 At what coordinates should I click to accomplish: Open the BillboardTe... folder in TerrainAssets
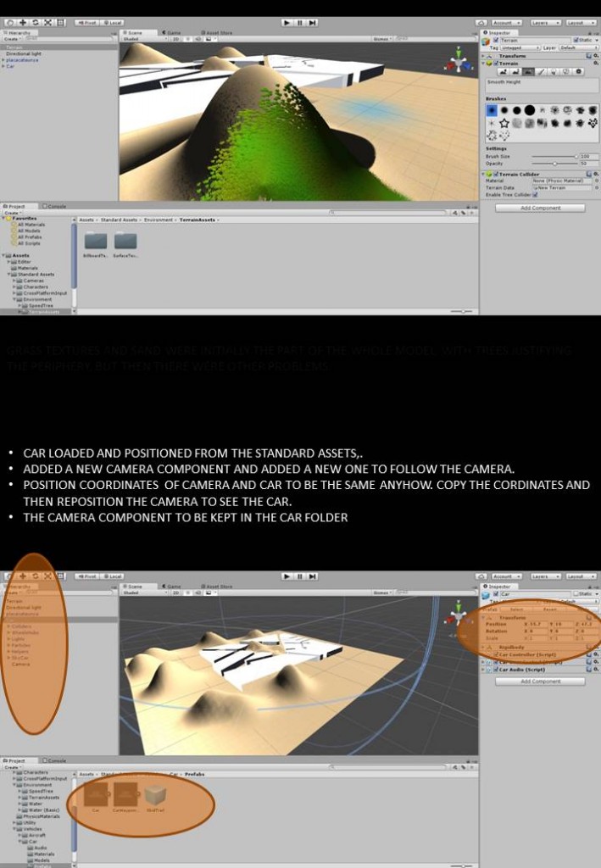point(95,241)
